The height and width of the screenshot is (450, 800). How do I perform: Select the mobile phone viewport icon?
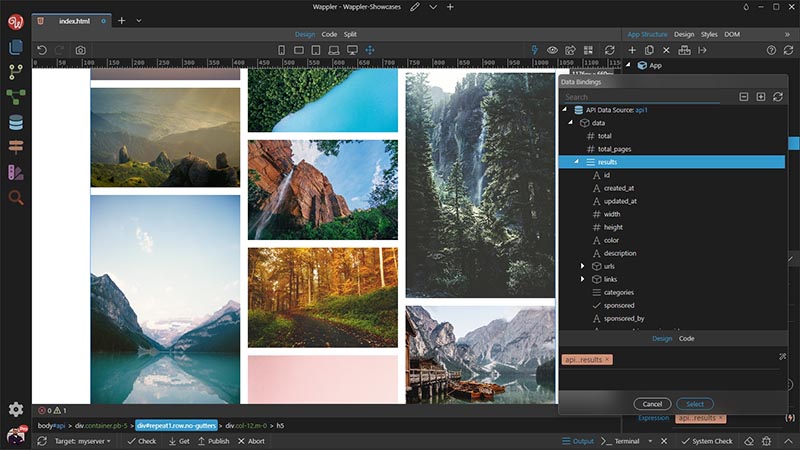(282, 50)
